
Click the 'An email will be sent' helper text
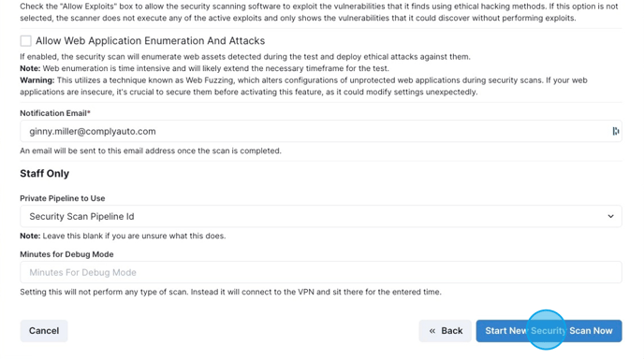(x=151, y=151)
